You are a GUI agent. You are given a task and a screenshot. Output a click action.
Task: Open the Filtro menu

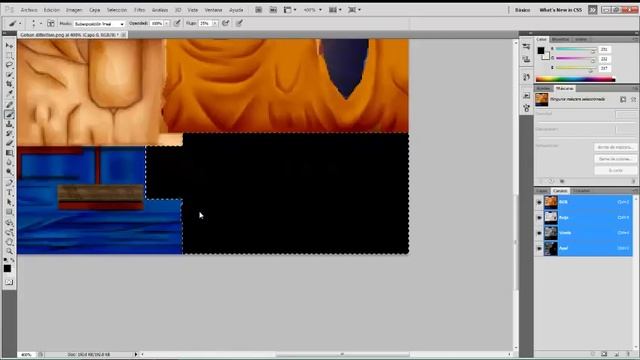pyautogui.click(x=140, y=10)
